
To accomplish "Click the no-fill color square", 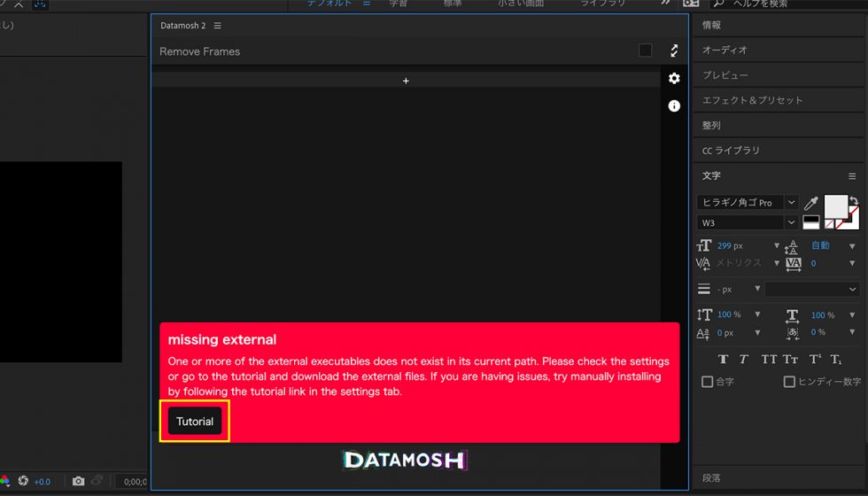I will click(x=829, y=224).
